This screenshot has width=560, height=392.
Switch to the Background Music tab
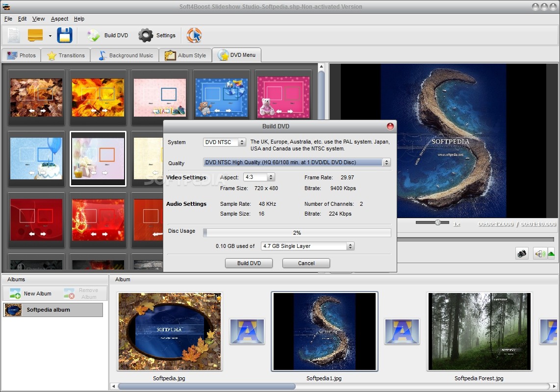point(125,55)
